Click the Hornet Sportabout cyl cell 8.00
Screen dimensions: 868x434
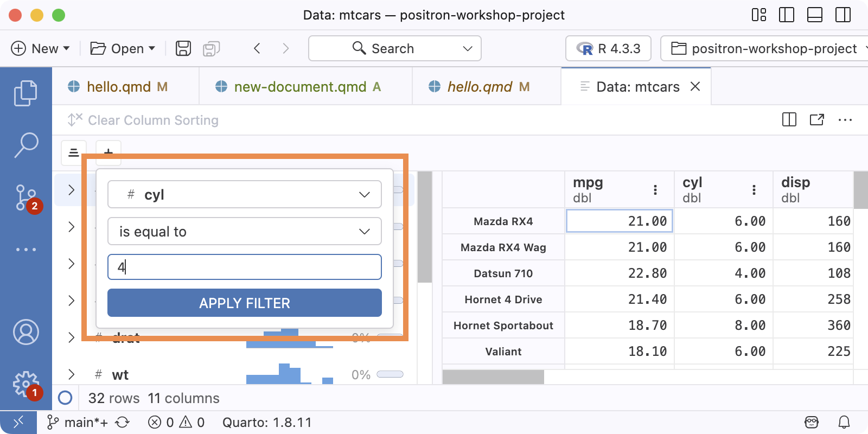724,325
